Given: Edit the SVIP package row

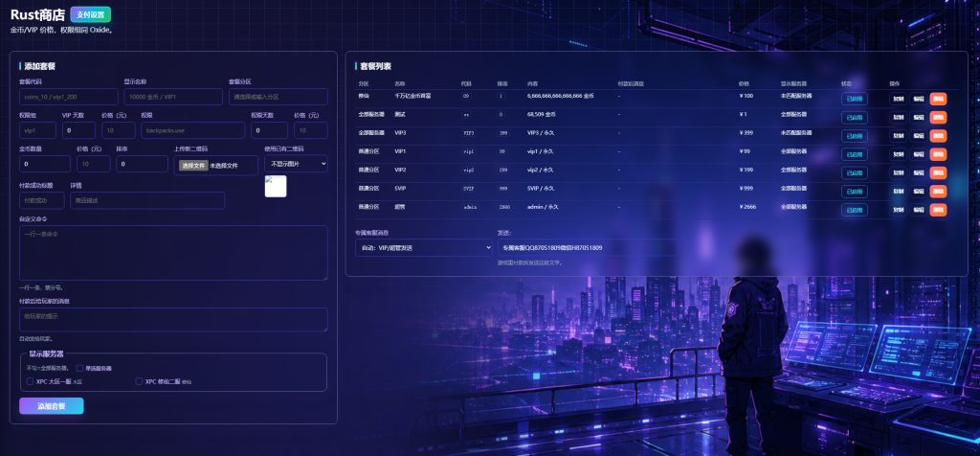Looking at the screenshot, I should click(918, 192).
